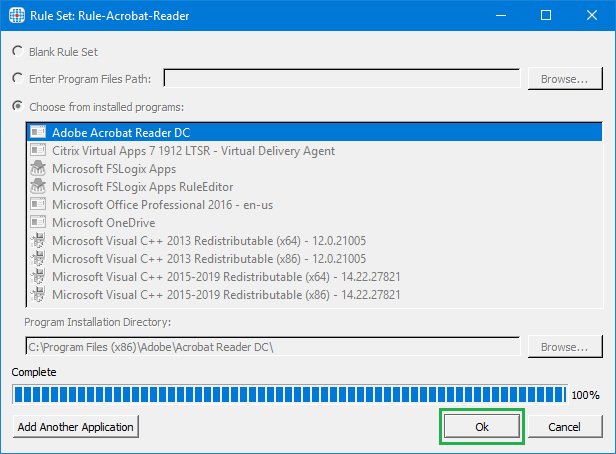
Task: Click the Visual C++ 2015-2019 x86 installer icon
Action: pos(38,295)
